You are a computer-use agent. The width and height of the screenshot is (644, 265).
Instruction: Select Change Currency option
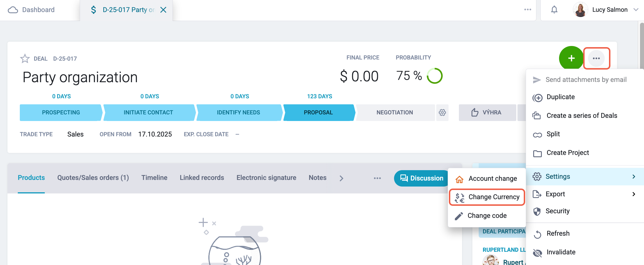coord(487,197)
